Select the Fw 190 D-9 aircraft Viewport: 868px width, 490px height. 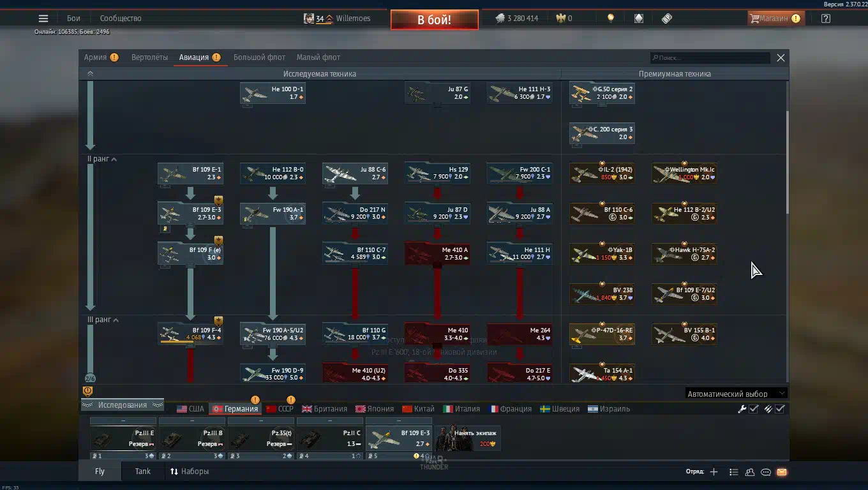point(273,374)
